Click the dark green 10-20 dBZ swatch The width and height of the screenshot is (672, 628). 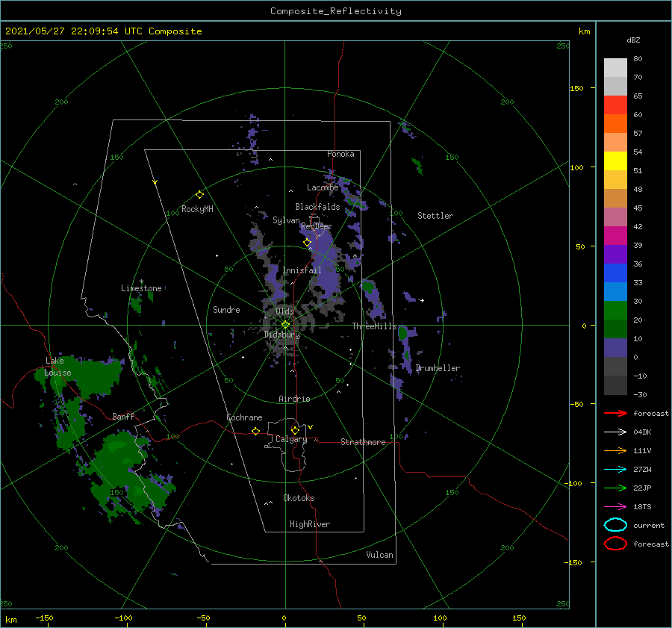click(615, 329)
